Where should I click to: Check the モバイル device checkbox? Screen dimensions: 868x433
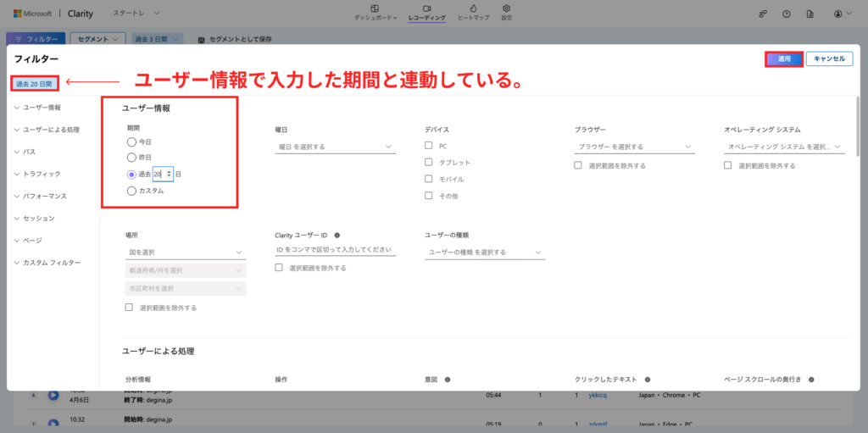click(x=428, y=179)
